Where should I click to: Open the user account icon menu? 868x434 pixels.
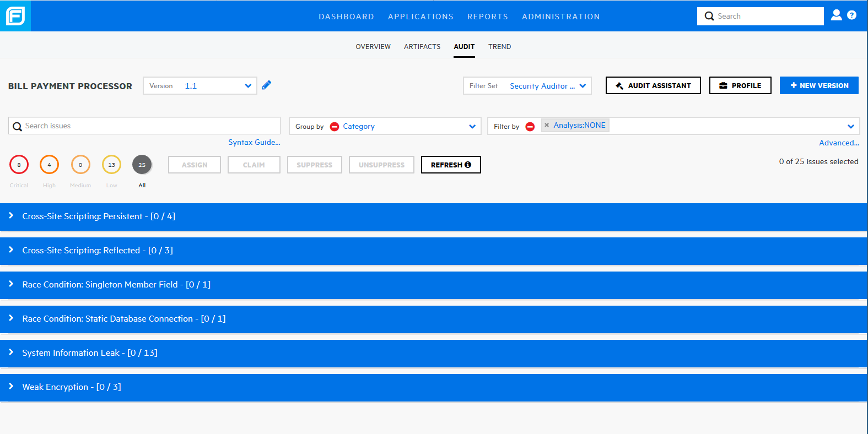[836, 15]
